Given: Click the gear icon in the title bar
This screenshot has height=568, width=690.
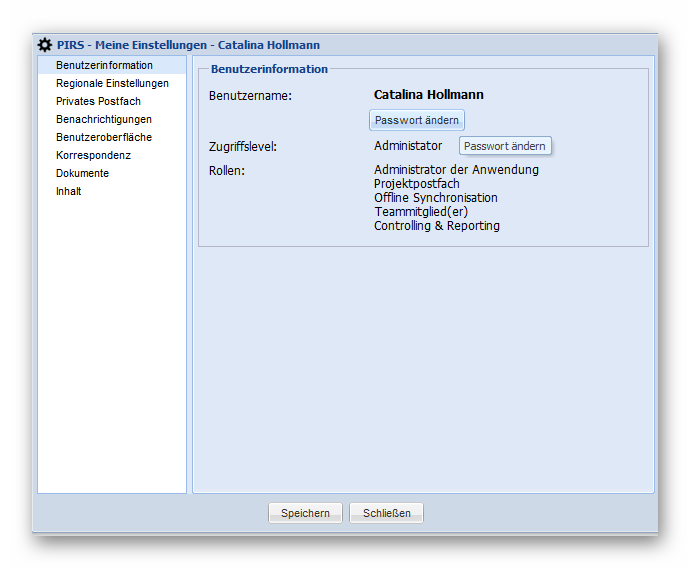Looking at the screenshot, I should point(45,45).
